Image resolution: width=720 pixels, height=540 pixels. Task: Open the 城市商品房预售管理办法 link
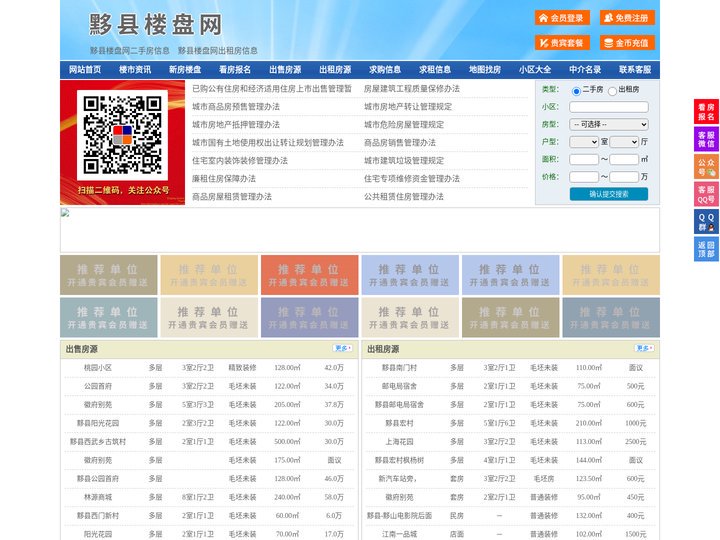click(x=236, y=107)
